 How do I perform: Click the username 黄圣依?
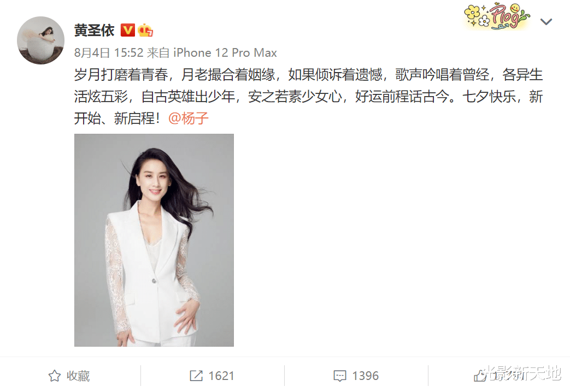95,31
